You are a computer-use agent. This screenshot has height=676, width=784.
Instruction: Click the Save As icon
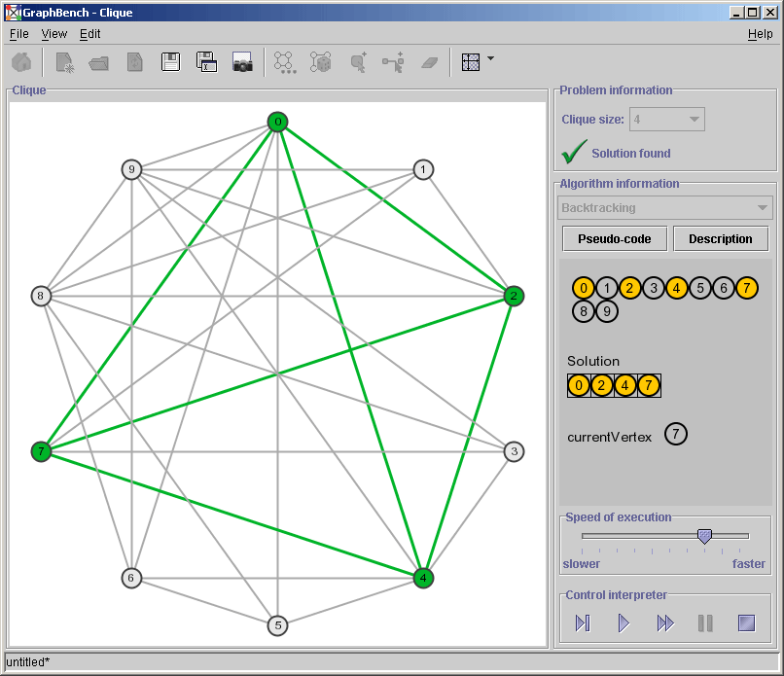click(x=206, y=62)
